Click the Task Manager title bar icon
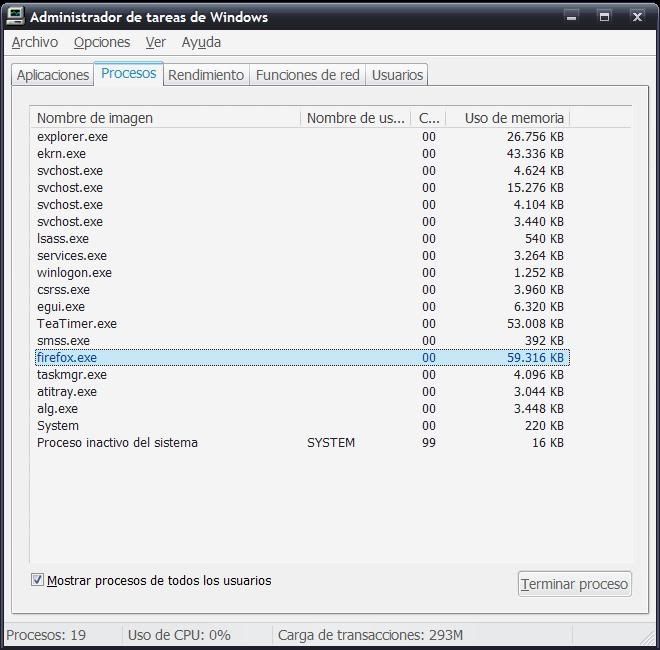 pos(16,17)
